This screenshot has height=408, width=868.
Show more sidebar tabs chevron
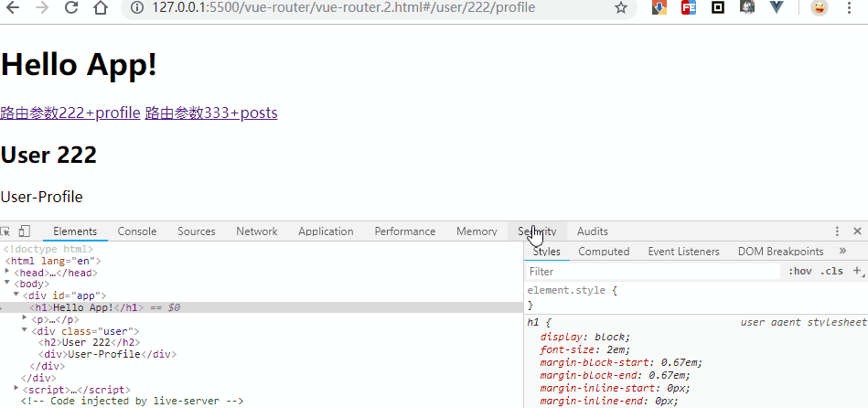point(842,251)
